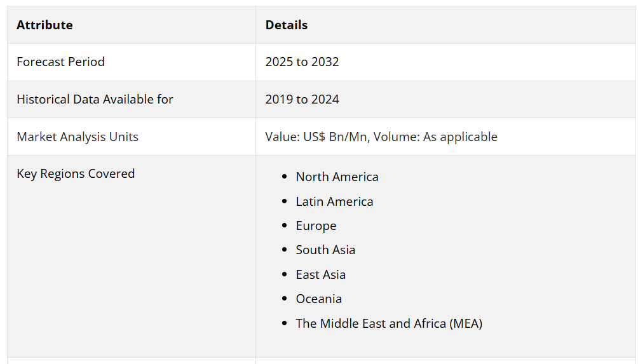Click the Attribute column header
This screenshot has width=638, height=364.
pos(44,25)
